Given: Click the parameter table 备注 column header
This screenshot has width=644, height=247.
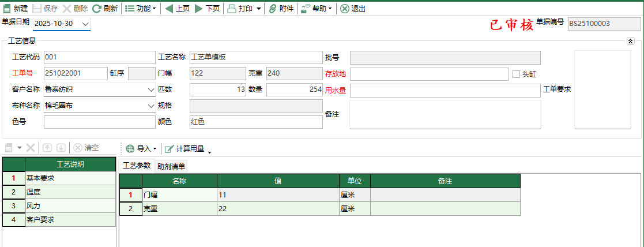Looking at the screenshot, I should coord(445,181).
